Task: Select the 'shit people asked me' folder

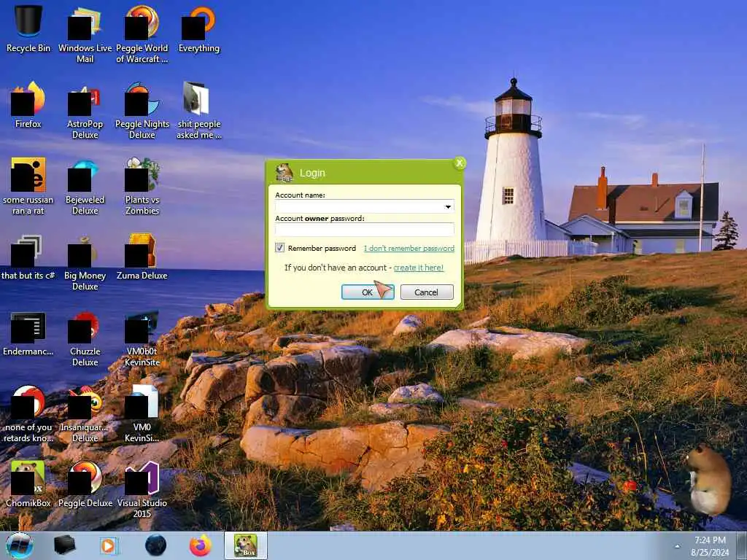Action: (198, 111)
